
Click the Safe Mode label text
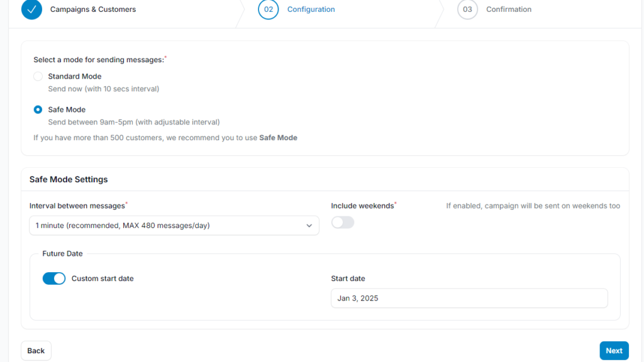(67, 109)
